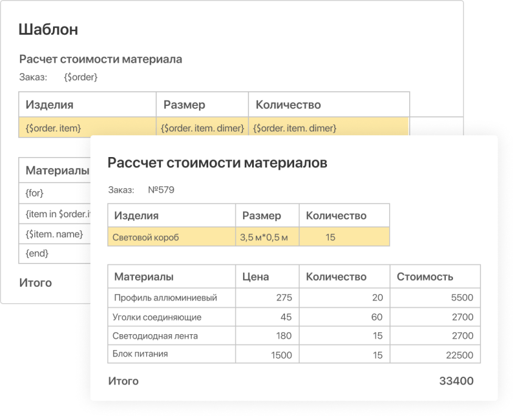The height and width of the screenshot is (420, 517).
Task: Click the {item in $order row
Action: [55, 214]
